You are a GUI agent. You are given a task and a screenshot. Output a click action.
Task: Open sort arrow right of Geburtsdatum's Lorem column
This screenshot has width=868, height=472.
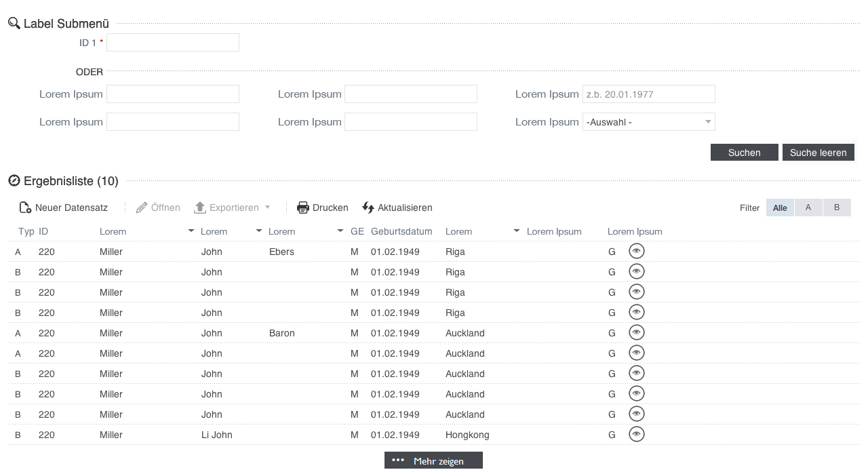pyautogui.click(x=517, y=231)
